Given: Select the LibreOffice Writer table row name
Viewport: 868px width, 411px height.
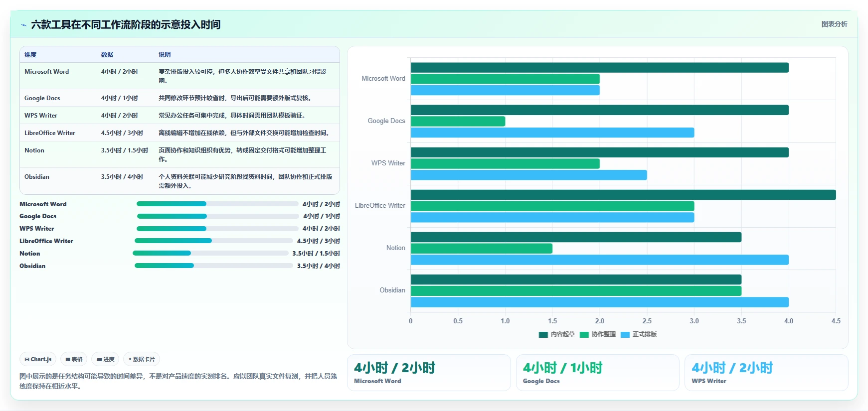Looking at the screenshot, I should [50, 133].
